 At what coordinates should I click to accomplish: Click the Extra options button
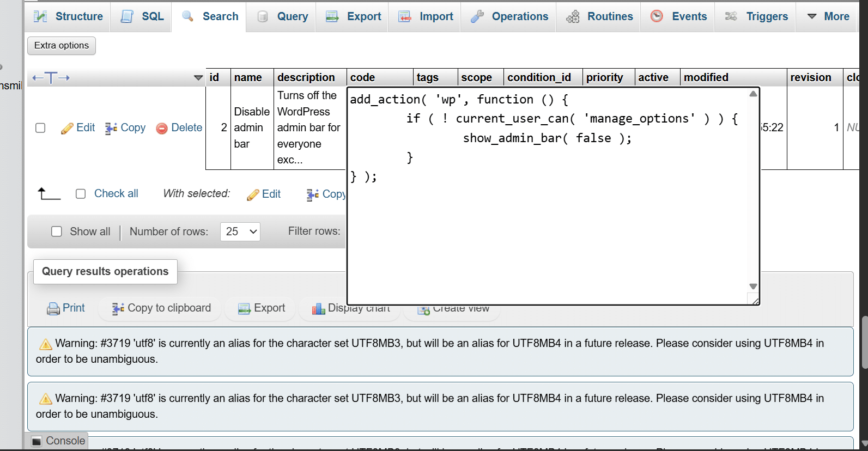tap(62, 46)
